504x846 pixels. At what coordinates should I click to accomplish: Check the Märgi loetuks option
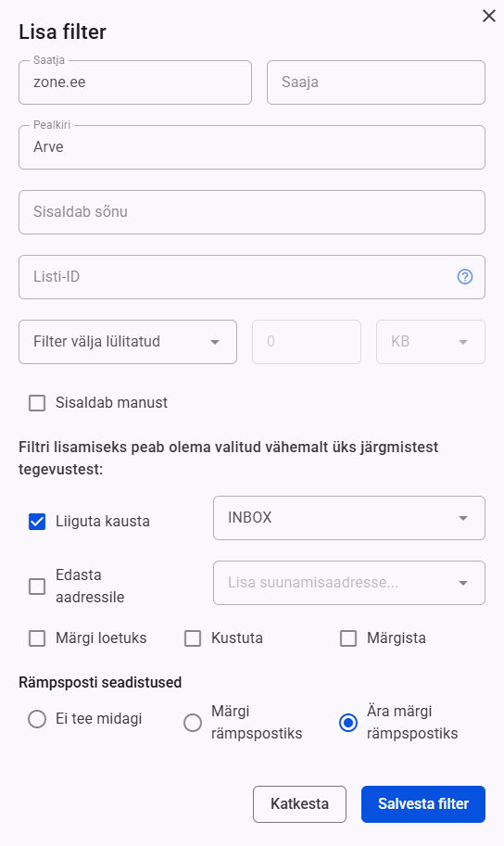pyautogui.click(x=37, y=638)
